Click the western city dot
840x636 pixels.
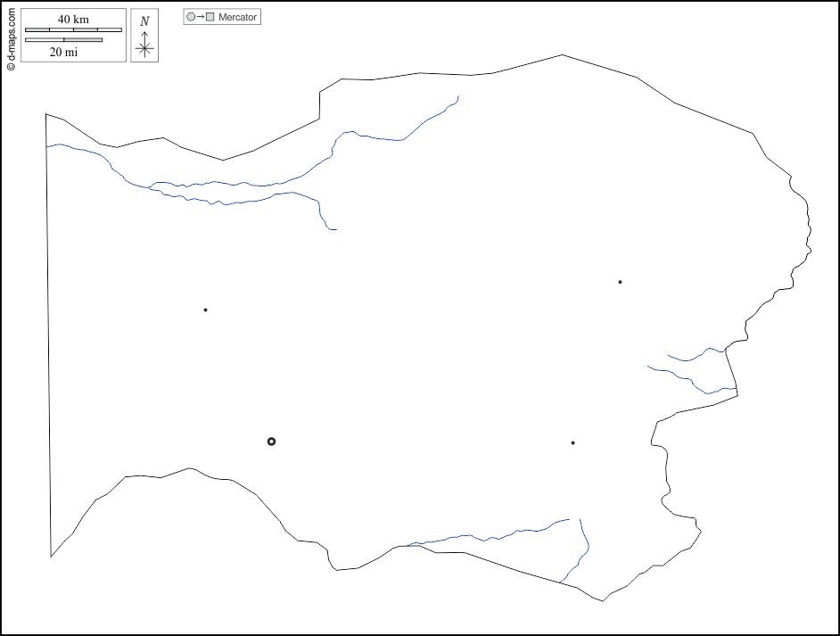[205, 310]
